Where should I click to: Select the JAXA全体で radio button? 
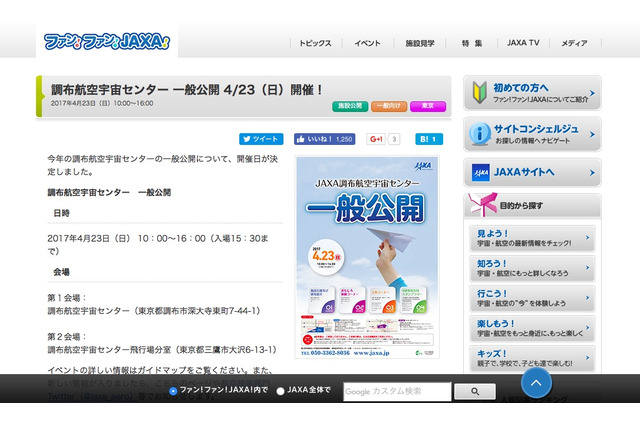point(280,391)
